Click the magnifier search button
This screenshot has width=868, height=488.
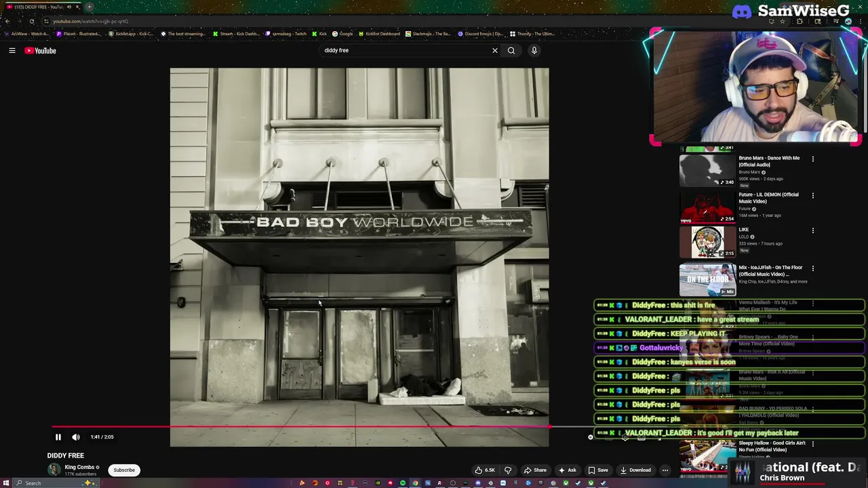pyautogui.click(x=511, y=50)
